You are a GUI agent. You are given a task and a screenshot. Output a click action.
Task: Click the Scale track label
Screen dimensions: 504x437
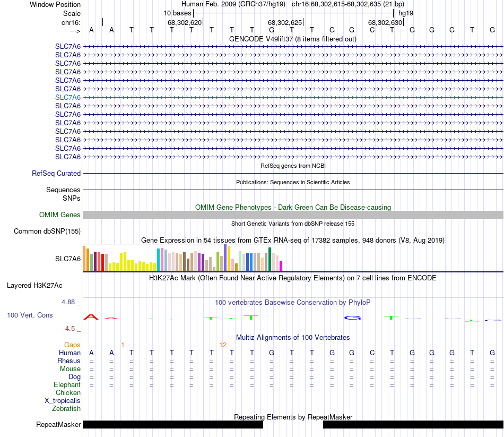pyautogui.click(x=72, y=13)
